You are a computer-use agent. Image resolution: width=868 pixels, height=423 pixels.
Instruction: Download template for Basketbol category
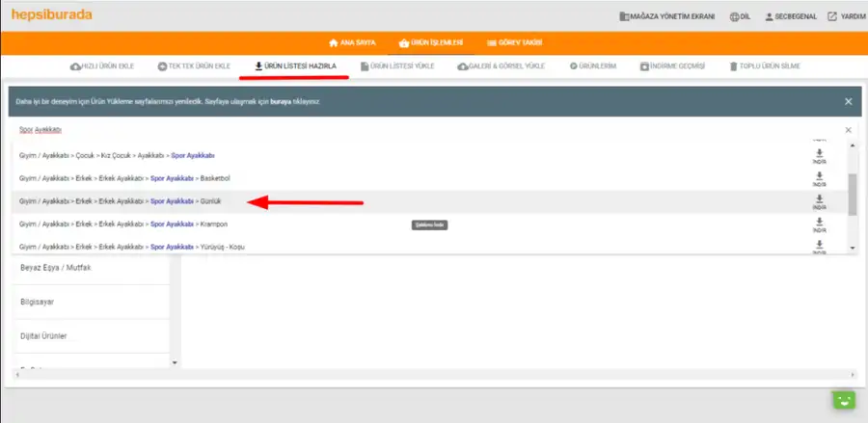(819, 179)
